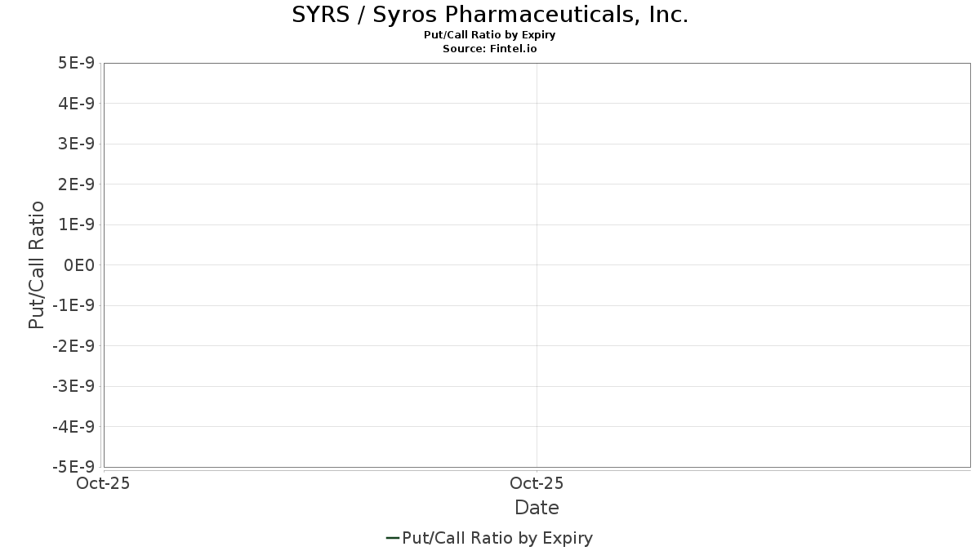Click the green legend line marker
The image size is (980, 551).
click(x=392, y=538)
